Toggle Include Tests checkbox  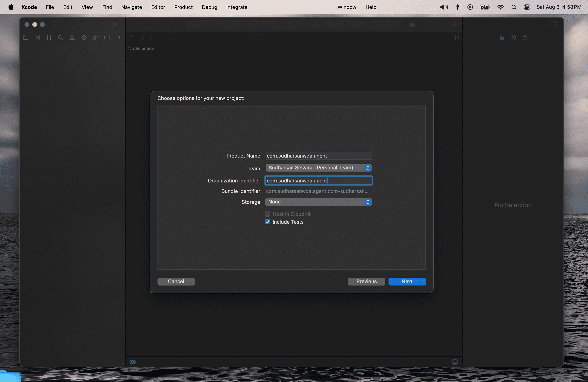(267, 222)
